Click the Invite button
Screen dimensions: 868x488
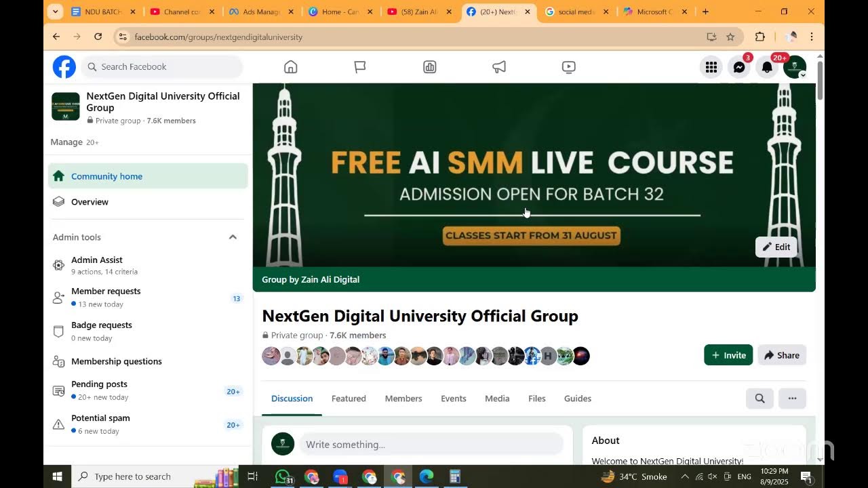[728, 355]
